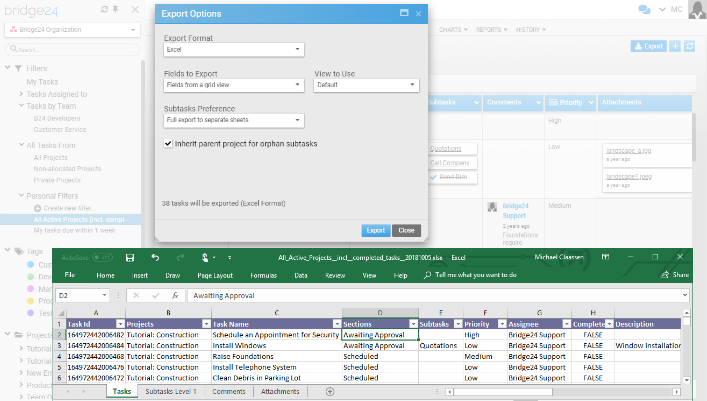Screen dimensions: 707x401
Task: Select All Active Projects filter
Action: pyautogui.click(x=81, y=219)
